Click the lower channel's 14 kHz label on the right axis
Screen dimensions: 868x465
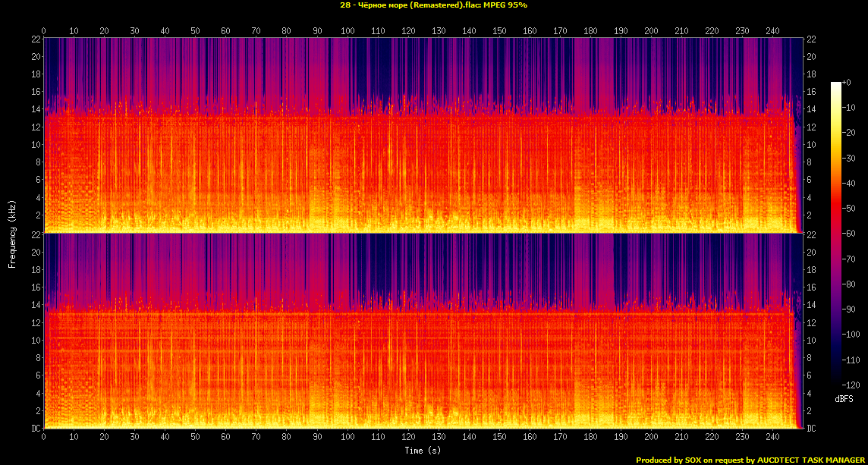point(810,305)
